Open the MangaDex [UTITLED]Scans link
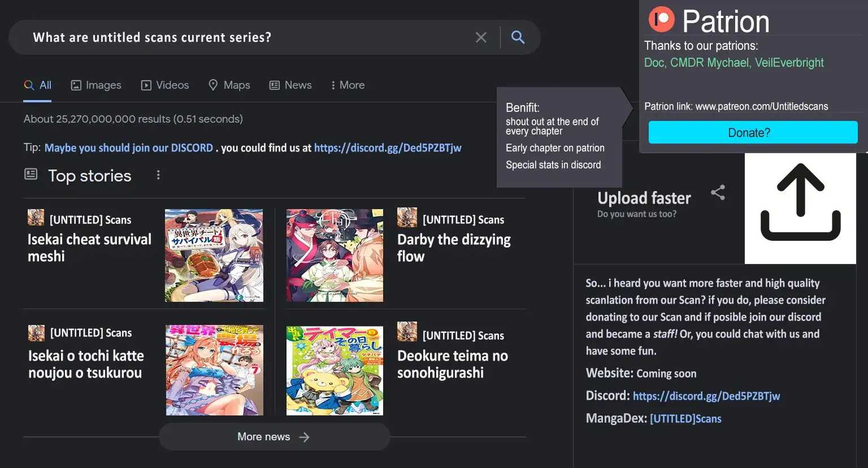This screenshot has height=468, width=868. [x=685, y=419]
